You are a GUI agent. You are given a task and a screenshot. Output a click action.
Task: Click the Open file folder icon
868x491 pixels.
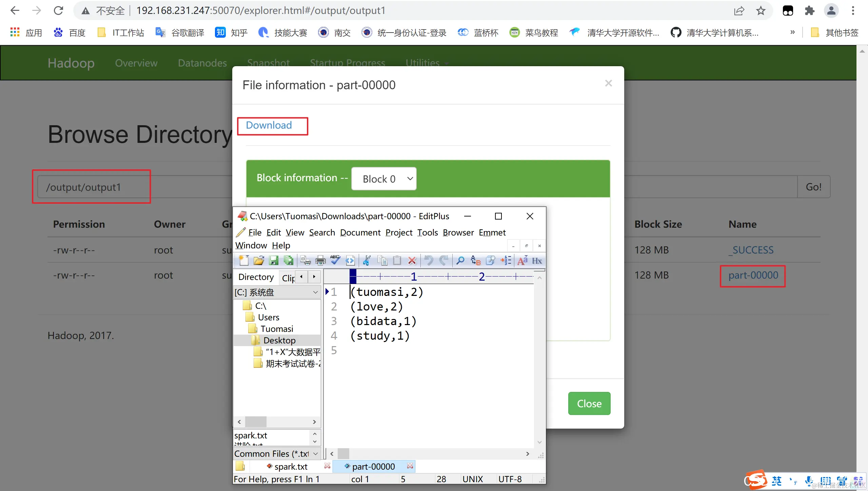pos(258,261)
